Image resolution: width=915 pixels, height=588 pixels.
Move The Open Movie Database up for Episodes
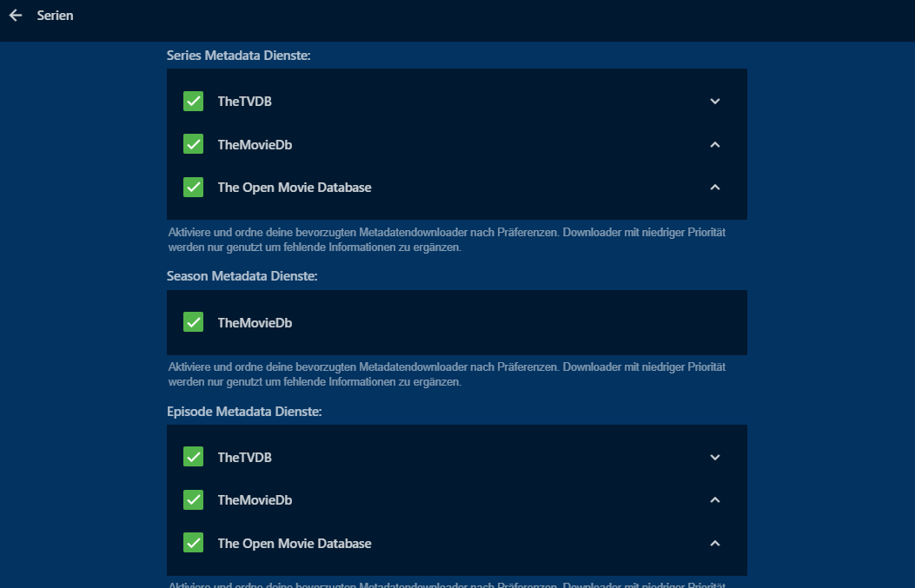pyautogui.click(x=715, y=543)
